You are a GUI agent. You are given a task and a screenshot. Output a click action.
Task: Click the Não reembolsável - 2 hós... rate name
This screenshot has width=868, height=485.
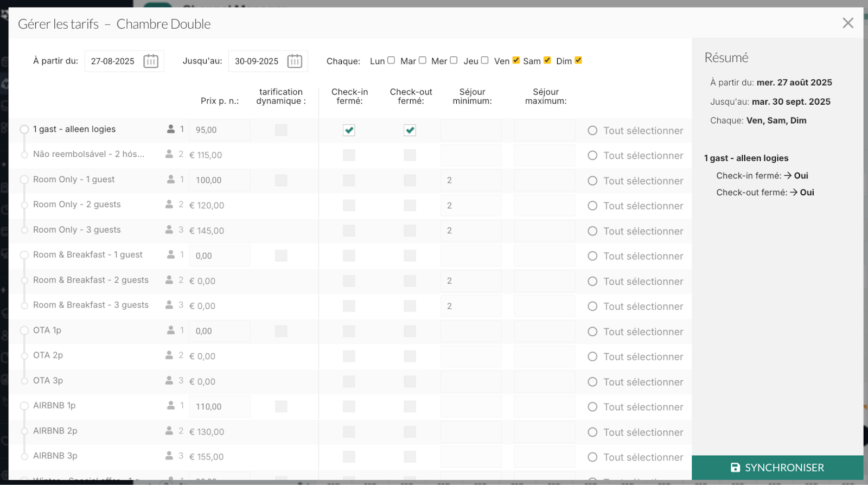89,154
